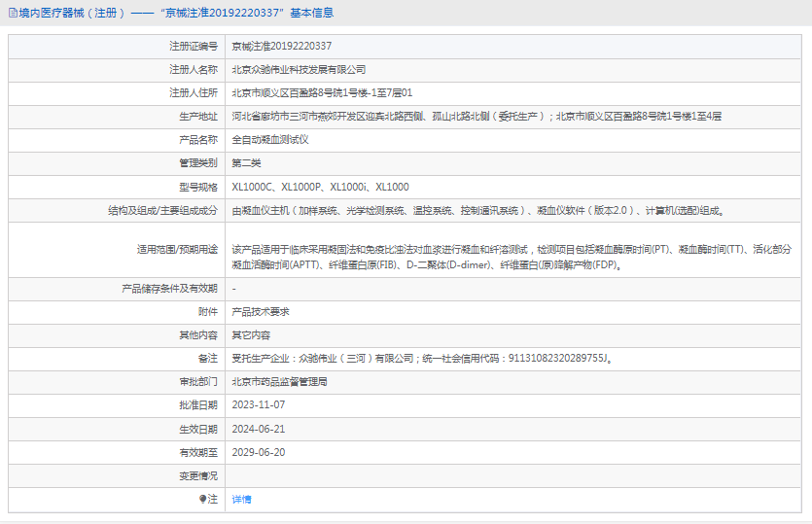This screenshot has height=524, width=812.
Task: Select expiry date 2029-06-20
Action: [259, 452]
